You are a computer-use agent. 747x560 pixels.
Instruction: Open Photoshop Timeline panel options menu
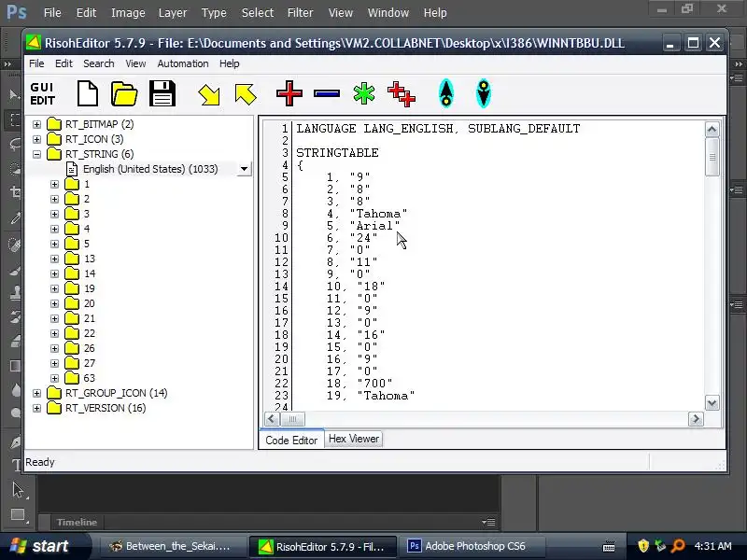488,522
